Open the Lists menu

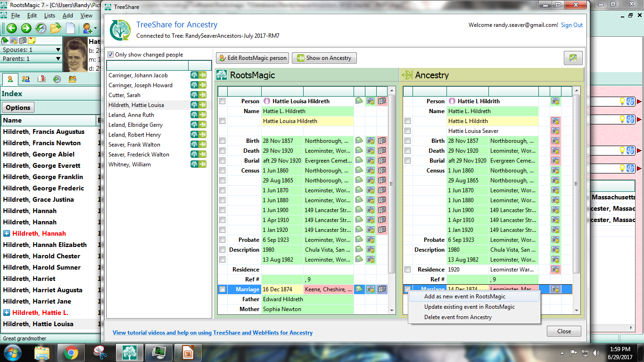click(50, 16)
